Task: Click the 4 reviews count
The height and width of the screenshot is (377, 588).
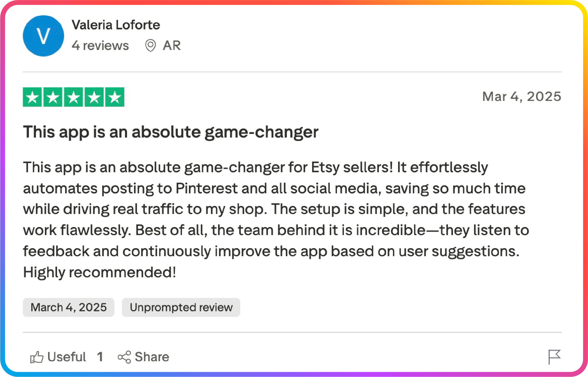Action: 100,46
